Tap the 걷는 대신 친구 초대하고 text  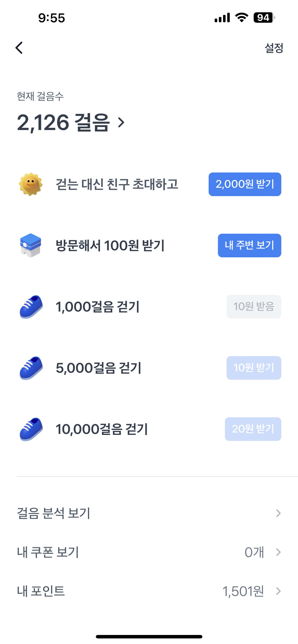117,184
